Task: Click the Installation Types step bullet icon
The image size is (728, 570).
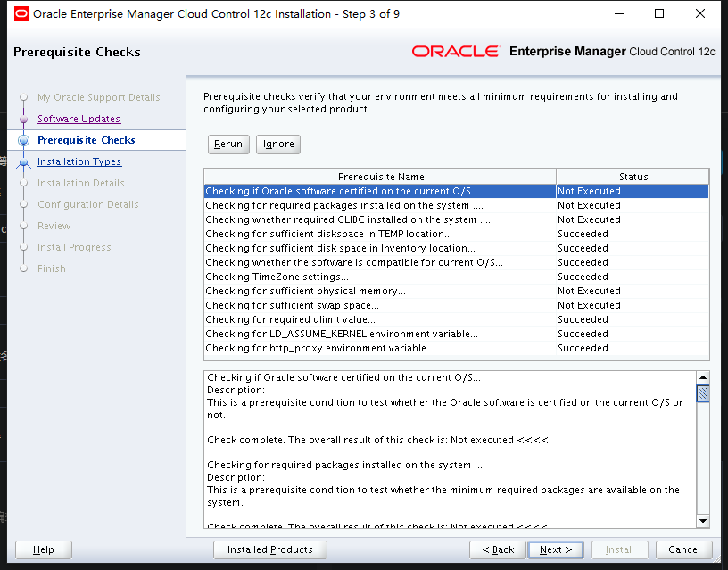Action: point(24,162)
